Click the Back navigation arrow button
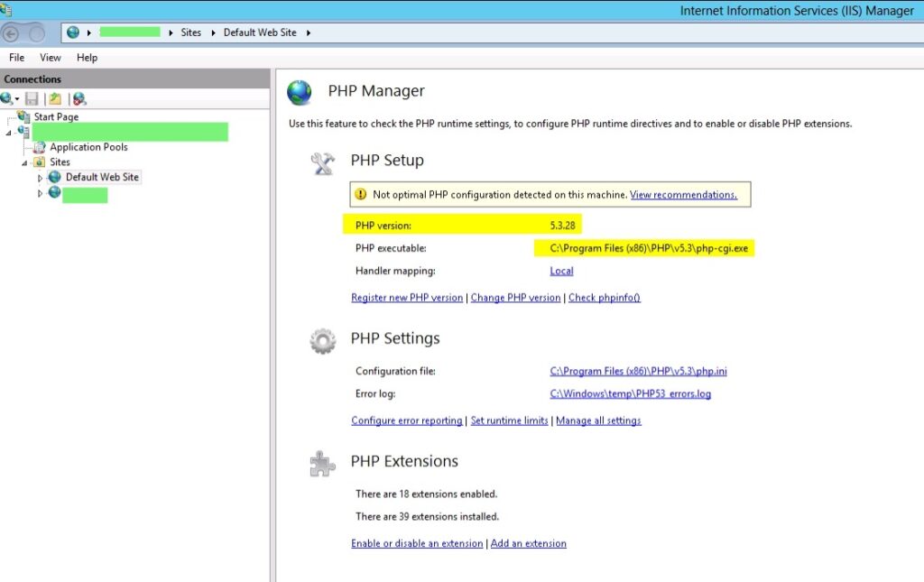 click(11, 33)
